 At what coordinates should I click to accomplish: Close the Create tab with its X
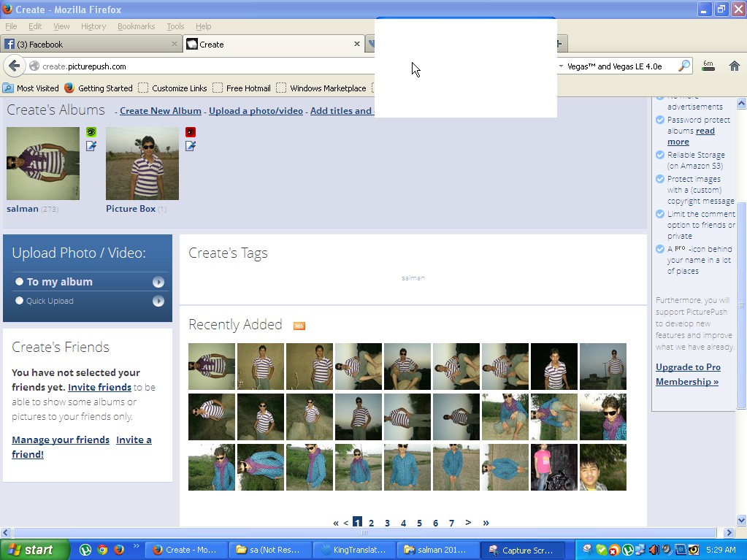click(357, 44)
